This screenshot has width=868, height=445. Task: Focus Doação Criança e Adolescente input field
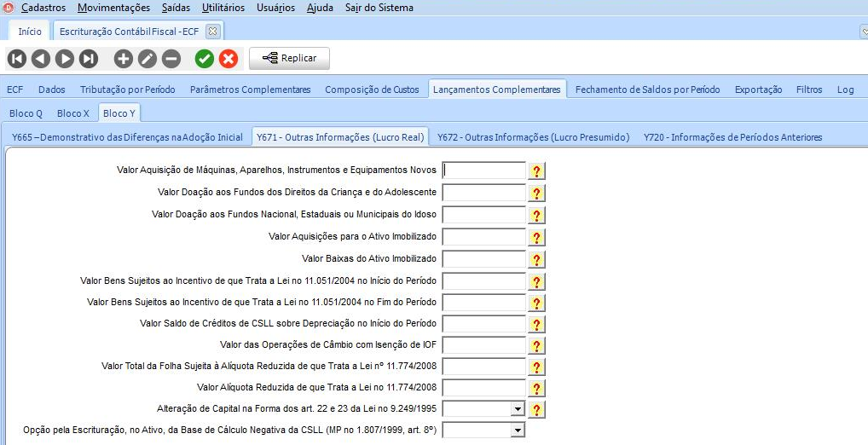pyautogui.click(x=483, y=193)
